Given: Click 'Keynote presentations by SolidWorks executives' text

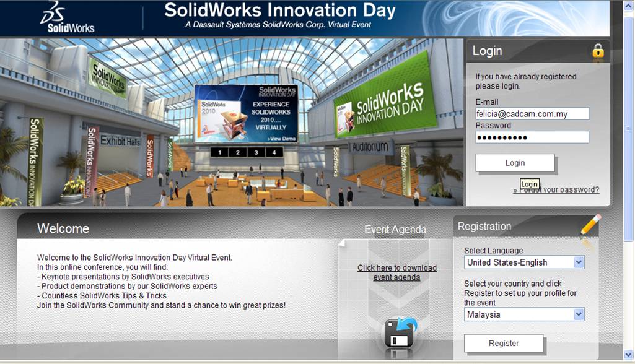Looking at the screenshot, I should (125, 277).
